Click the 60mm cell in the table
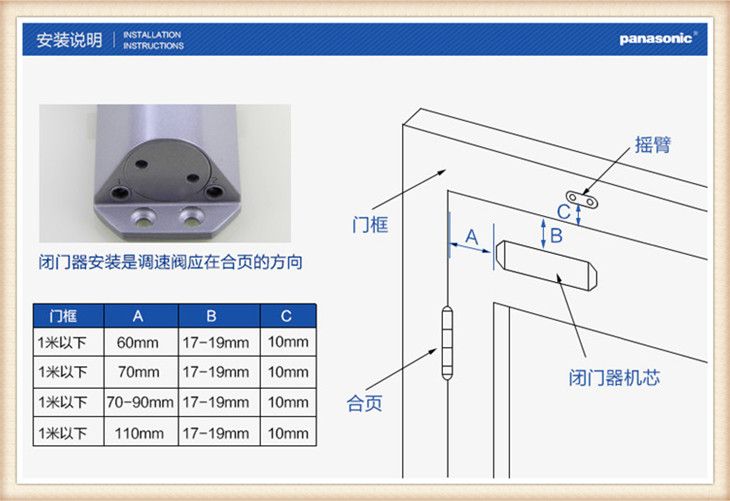The image size is (730, 501). tap(138, 343)
